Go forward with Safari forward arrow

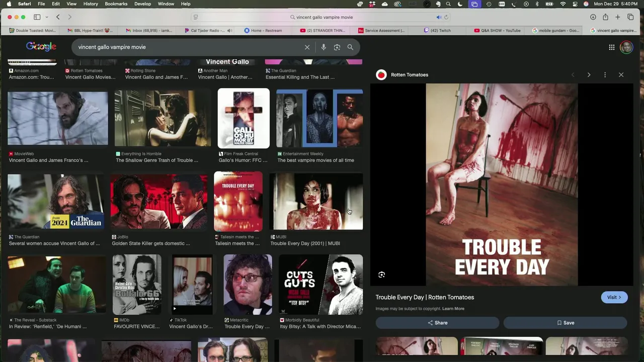click(69, 17)
